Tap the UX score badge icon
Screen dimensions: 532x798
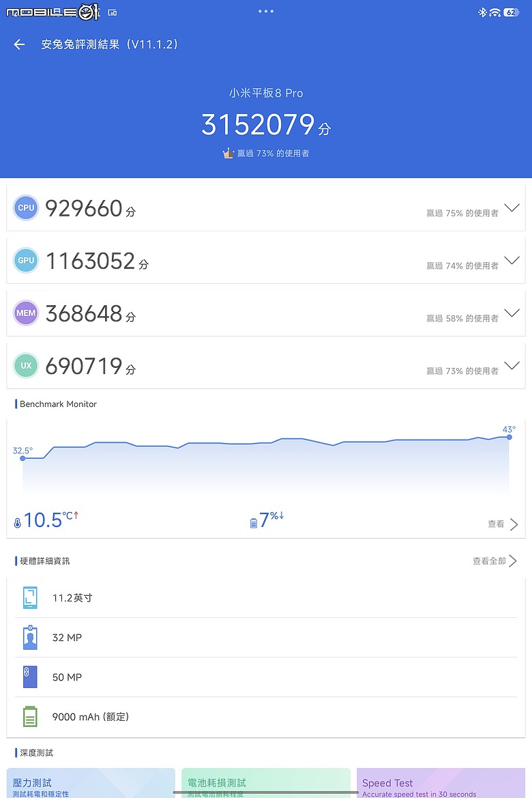[26, 365]
